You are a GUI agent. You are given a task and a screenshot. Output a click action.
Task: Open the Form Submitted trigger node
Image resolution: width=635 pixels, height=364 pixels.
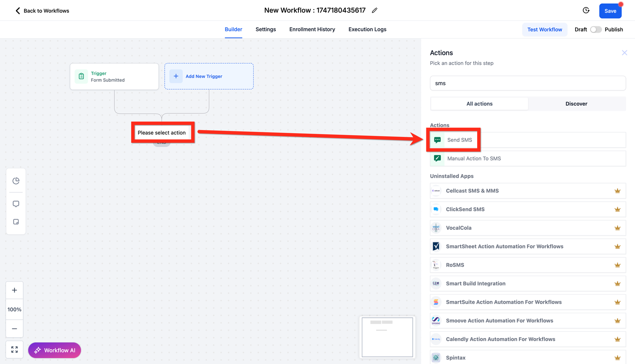[114, 76]
